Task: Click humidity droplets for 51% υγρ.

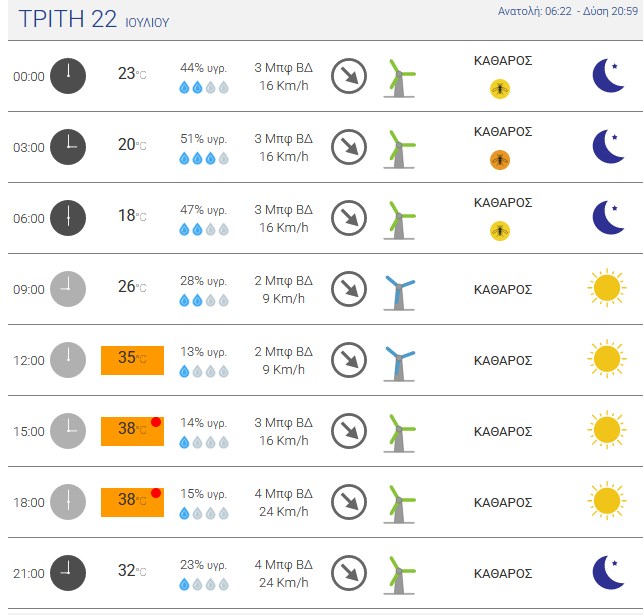Action: (204, 158)
